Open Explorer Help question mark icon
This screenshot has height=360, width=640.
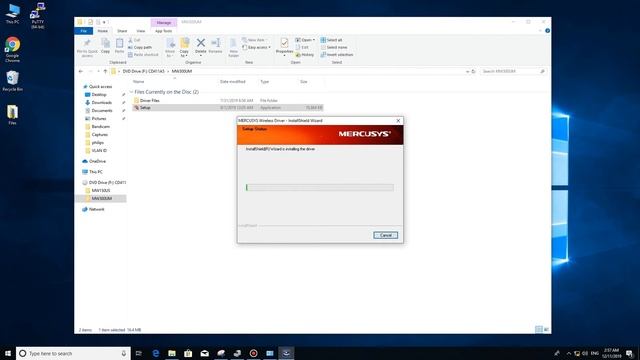(547, 31)
